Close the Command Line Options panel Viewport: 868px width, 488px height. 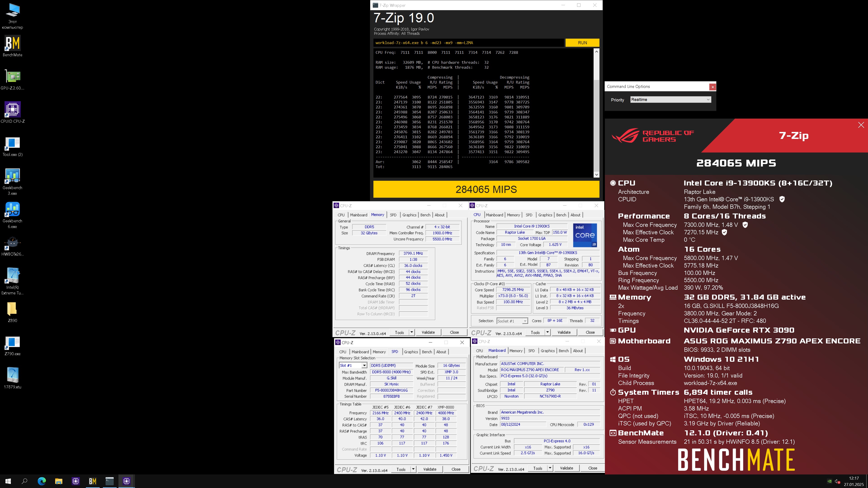pos(712,87)
